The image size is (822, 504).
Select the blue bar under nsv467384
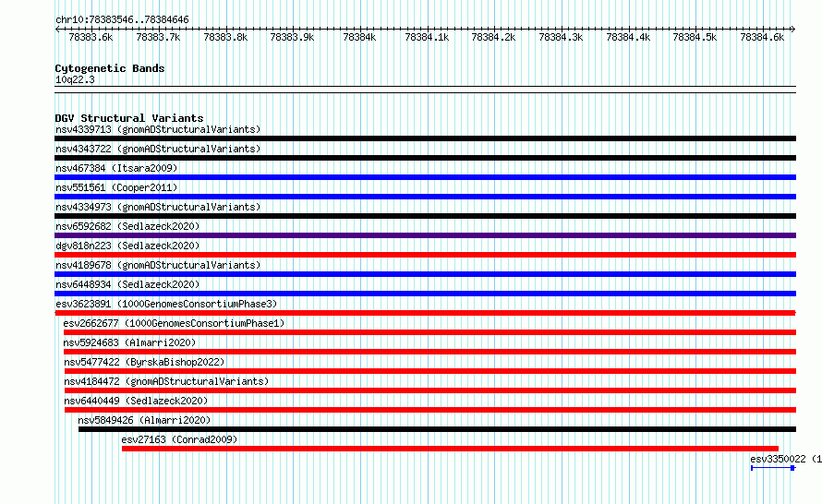coord(425,177)
